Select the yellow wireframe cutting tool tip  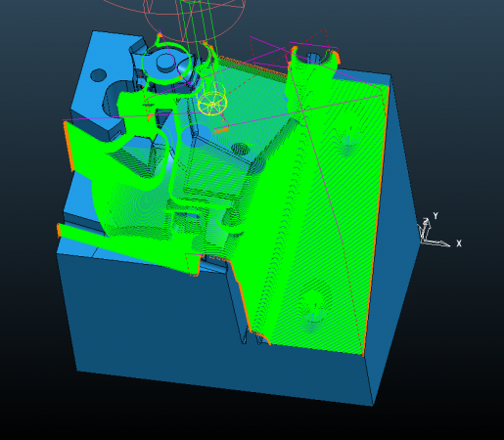pyautogui.click(x=212, y=103)
